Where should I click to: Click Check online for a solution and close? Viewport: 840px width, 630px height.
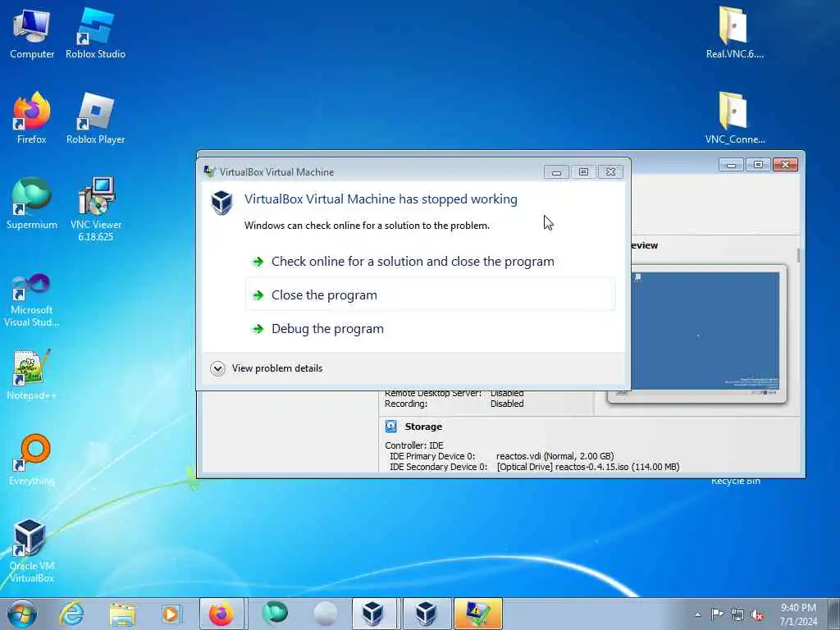pyautogui.click(x=431, y=262)
